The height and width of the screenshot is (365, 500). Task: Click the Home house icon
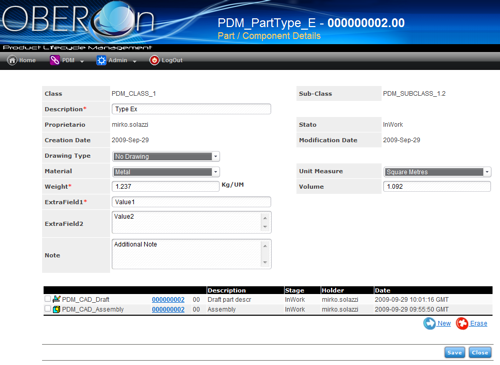(x=12, y=60)
